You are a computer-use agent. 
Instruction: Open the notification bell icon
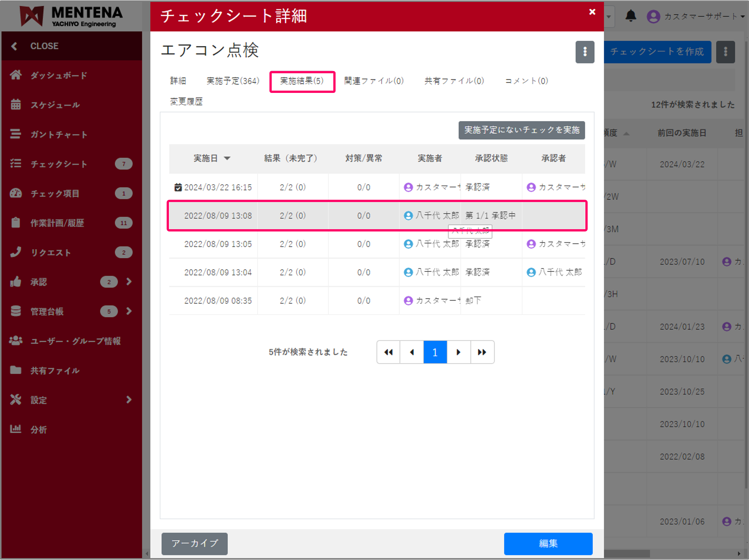pos(630,16)
